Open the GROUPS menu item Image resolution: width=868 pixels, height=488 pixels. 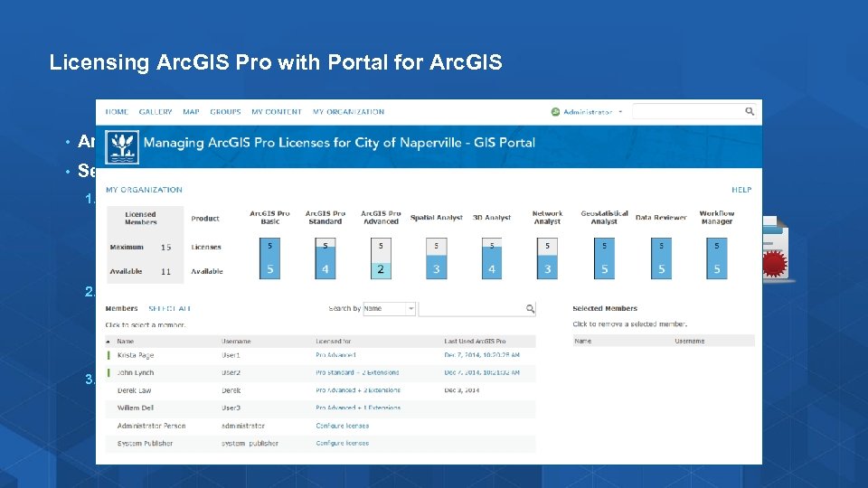pos(225,112)
